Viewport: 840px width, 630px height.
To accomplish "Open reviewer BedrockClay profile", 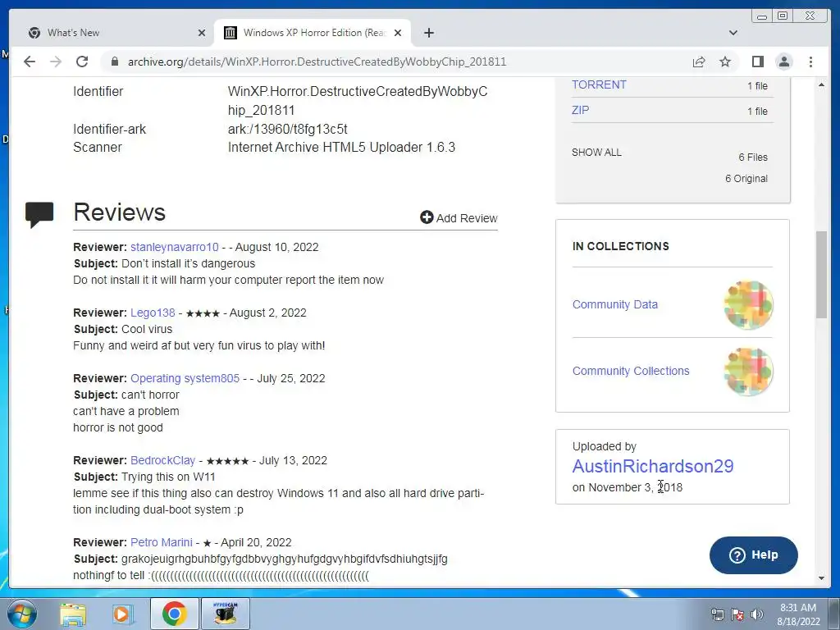I will [163, 460].
